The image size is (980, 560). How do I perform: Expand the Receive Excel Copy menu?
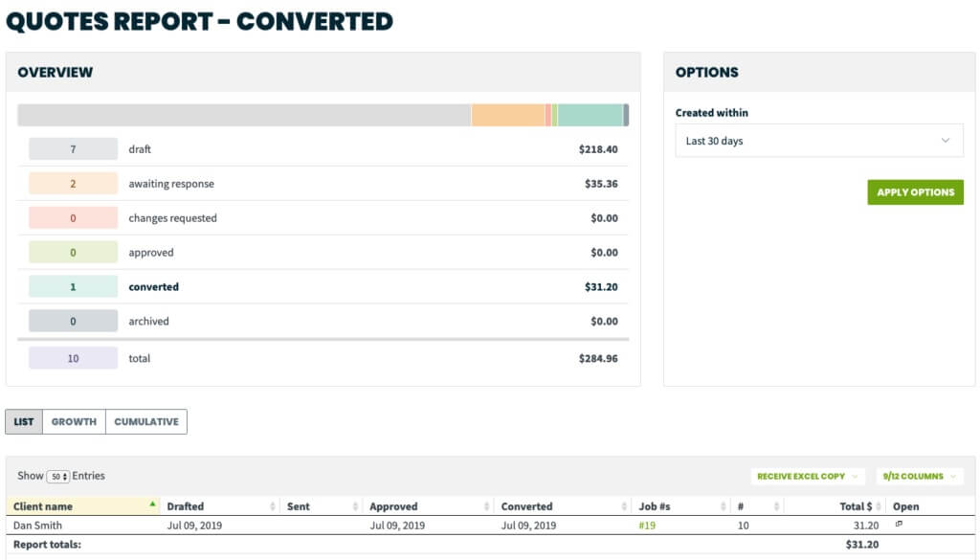[808, 477]
